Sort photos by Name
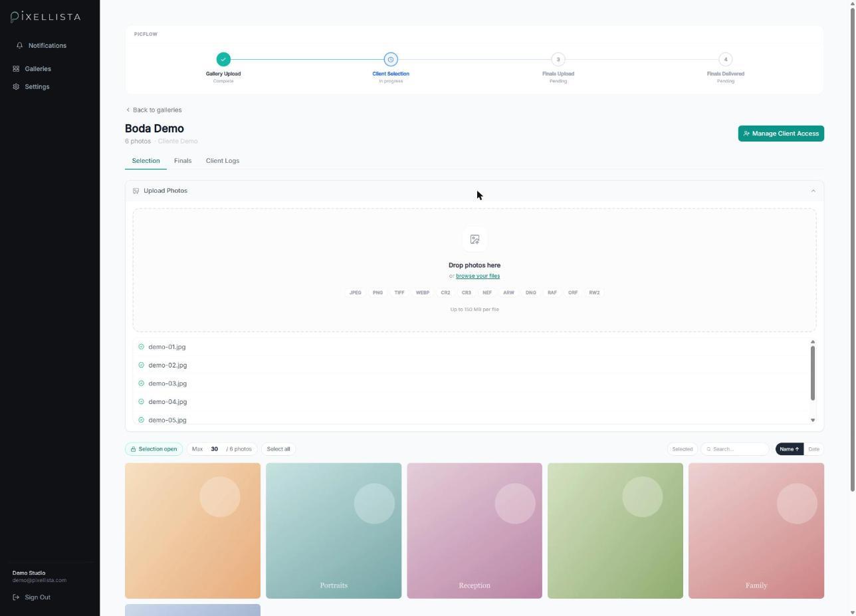The width and height of the screenshot is (856, 616). tap(790, 449)
